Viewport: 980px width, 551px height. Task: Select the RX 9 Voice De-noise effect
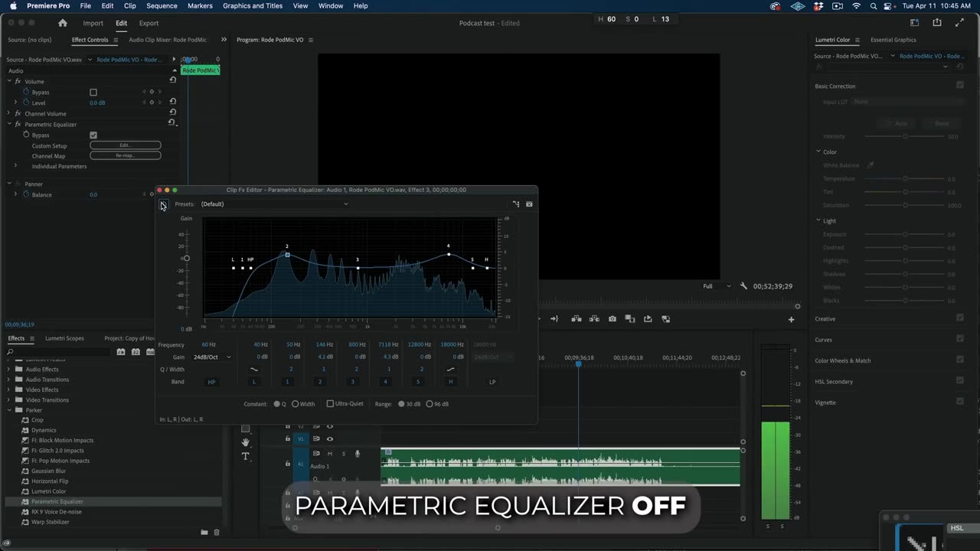57,512
